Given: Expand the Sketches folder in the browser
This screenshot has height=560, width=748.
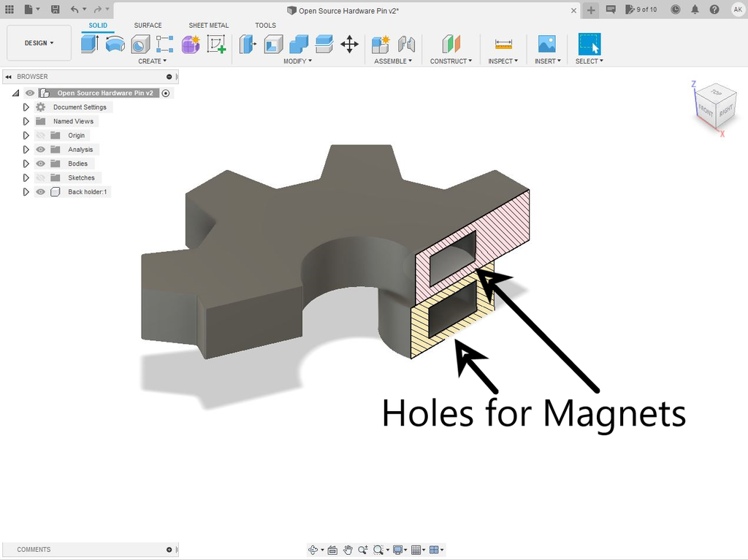Looking at the screenshot, I should pyautogui.click(x=26, y=177).
